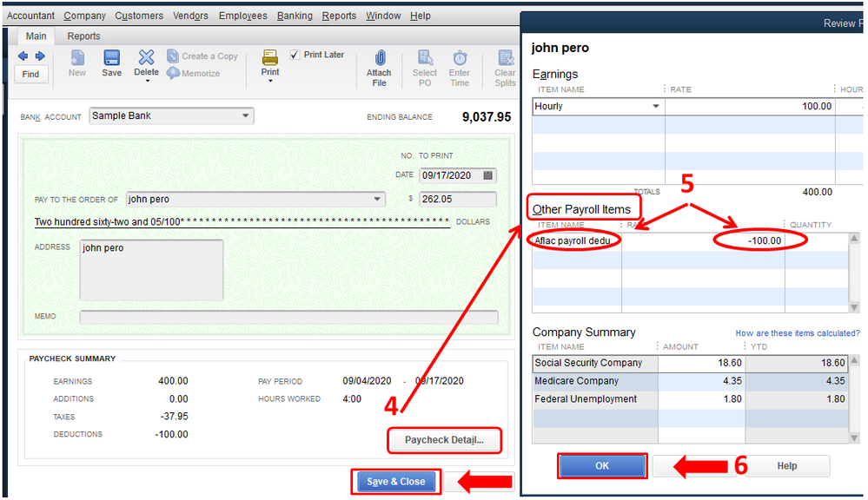Open the Banking menu
The image size is (868, 500).
pyautogui.click(x=295, y=16)
